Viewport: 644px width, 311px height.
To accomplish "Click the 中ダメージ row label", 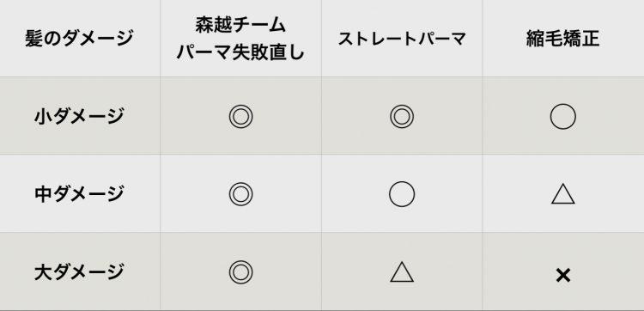I will click(x=79, y=194).
